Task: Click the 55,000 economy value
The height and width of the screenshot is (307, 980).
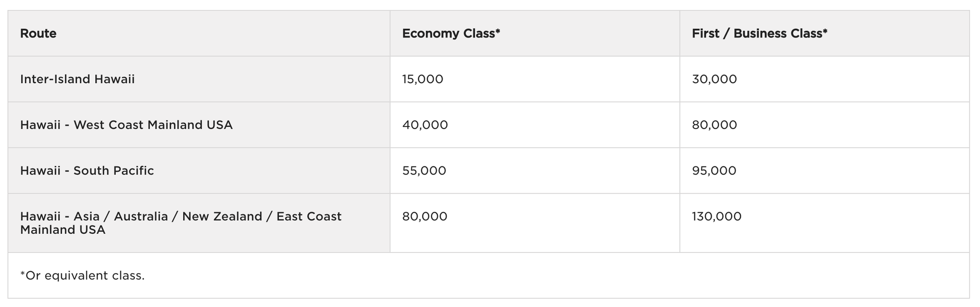Action: click(x=424, y=171)
